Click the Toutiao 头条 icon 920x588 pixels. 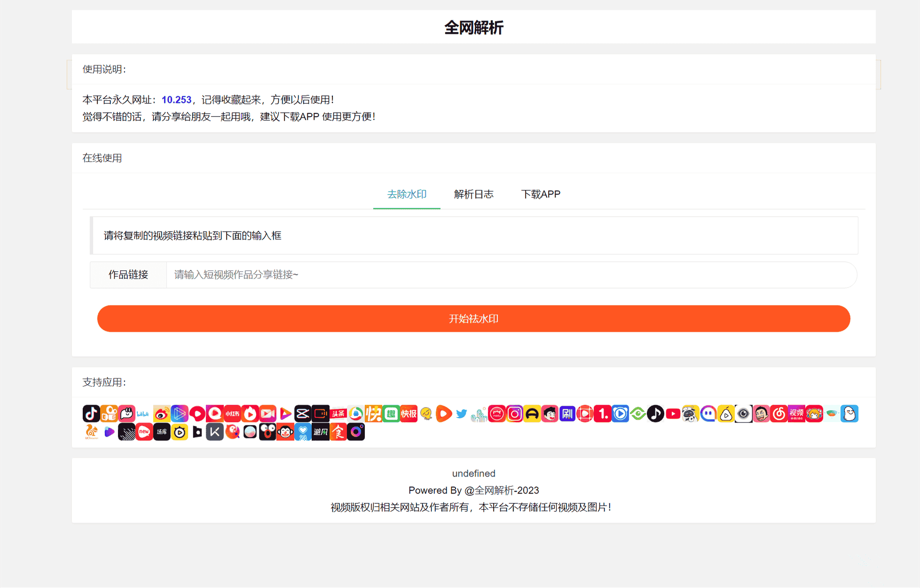(x=338, y=414)
